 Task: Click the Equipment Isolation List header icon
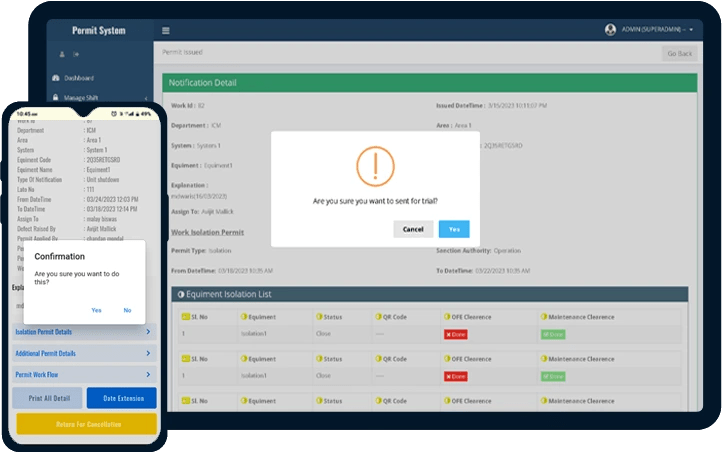pyautogui.click(x=181, y=294)
